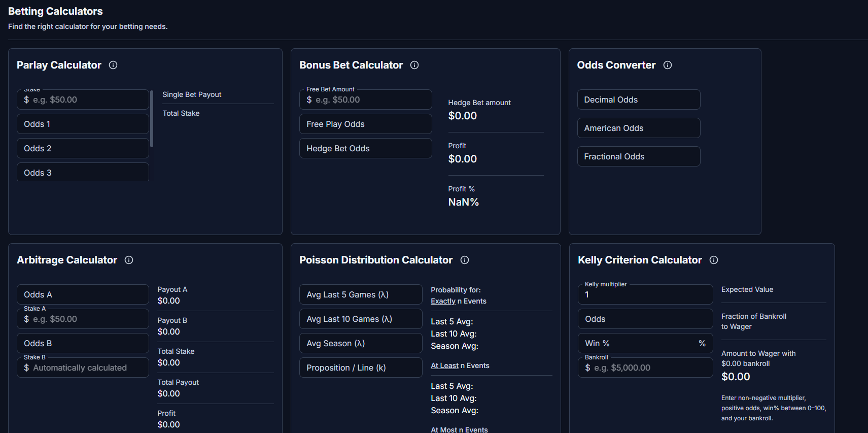Screen dimensions: 868x433
Task: Focus the Decimal Odds field
Action: click(639, 99)
